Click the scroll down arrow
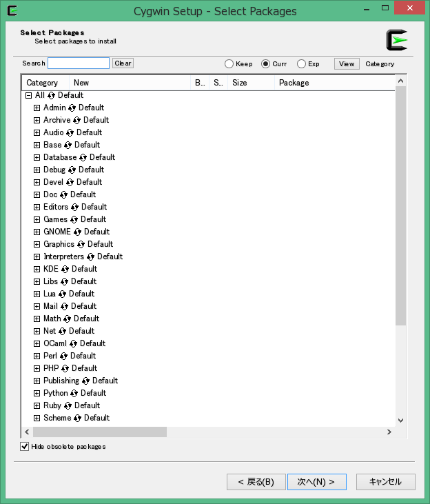 coord(400,421)
